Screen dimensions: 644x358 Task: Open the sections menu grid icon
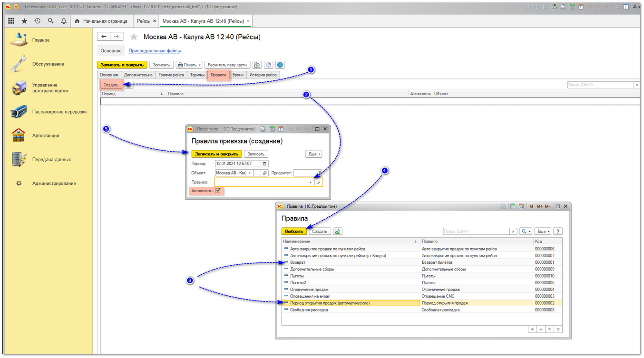[11, 21]
